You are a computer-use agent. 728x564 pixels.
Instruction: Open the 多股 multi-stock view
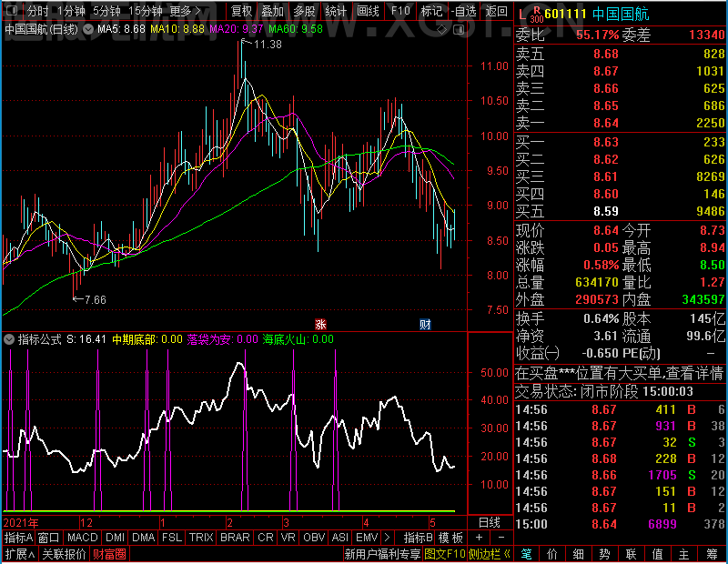(x=304, y=11)
